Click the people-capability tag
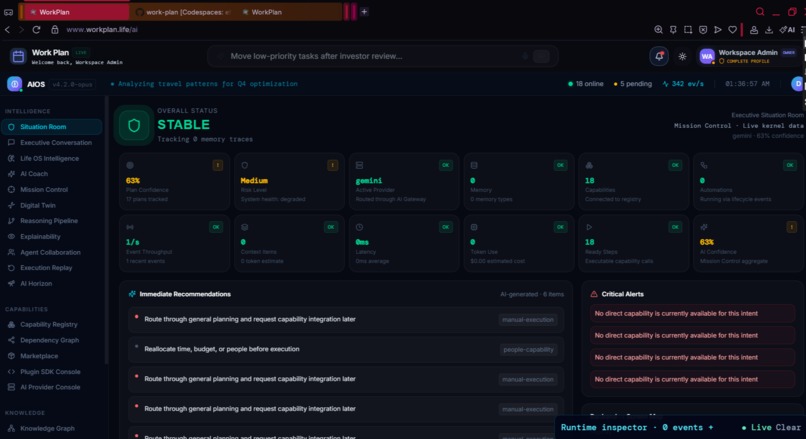This screenshot has width=806, height=439. click(x=528, y=350)
